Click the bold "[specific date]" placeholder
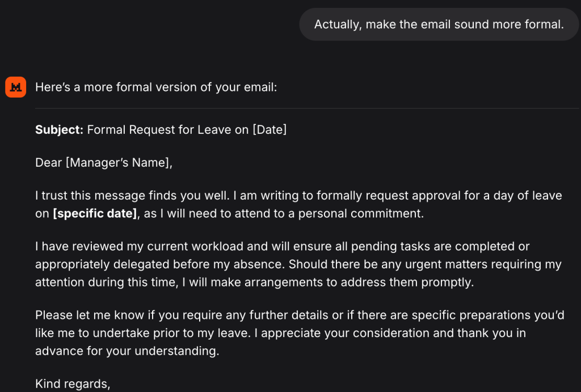The height and width of the screenshot is (392, 581). (x=95, y=214)
